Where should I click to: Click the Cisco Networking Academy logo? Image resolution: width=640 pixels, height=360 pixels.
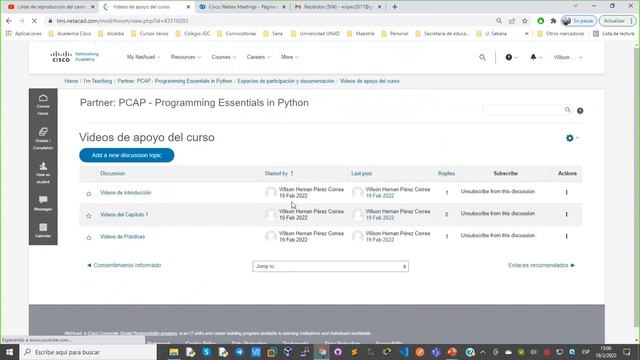(75, 57)
